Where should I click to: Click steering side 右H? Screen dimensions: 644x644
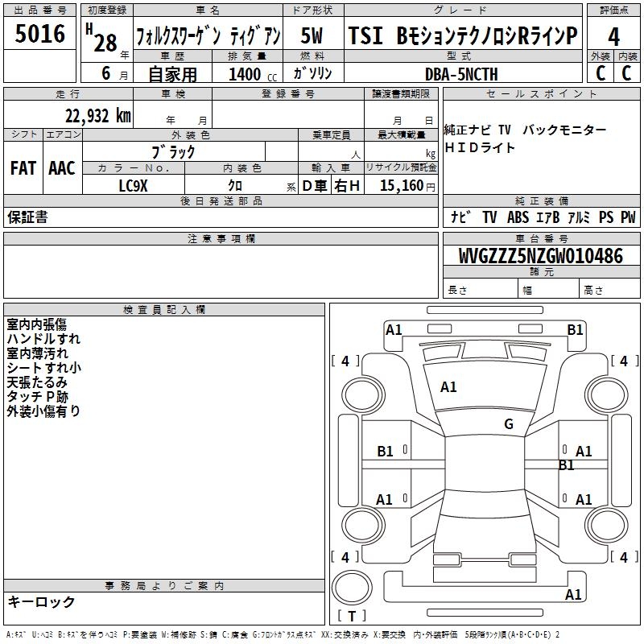coord(347,186)
